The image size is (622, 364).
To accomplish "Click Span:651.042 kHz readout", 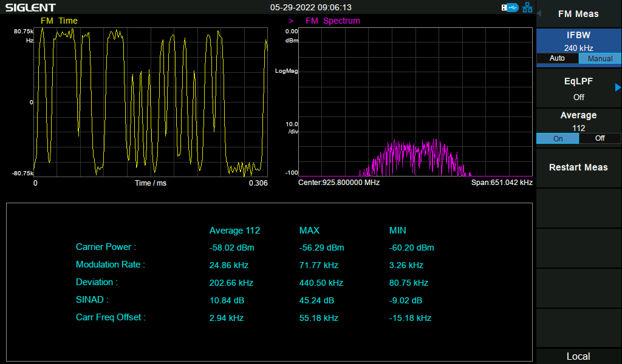I will click(x=502, y=183).
